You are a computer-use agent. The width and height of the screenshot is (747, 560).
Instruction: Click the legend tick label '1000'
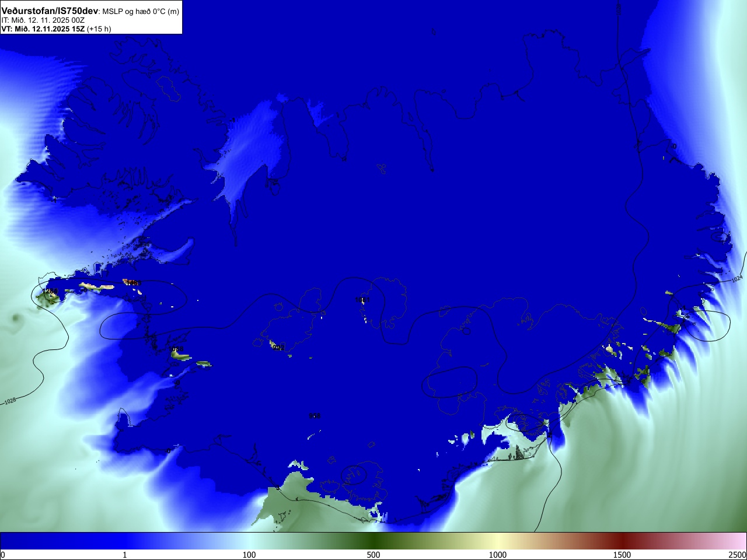tap(498, 555)
